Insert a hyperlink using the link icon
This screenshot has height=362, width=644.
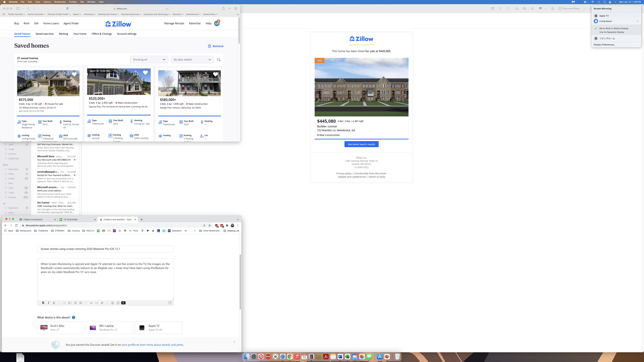point(102,303)
